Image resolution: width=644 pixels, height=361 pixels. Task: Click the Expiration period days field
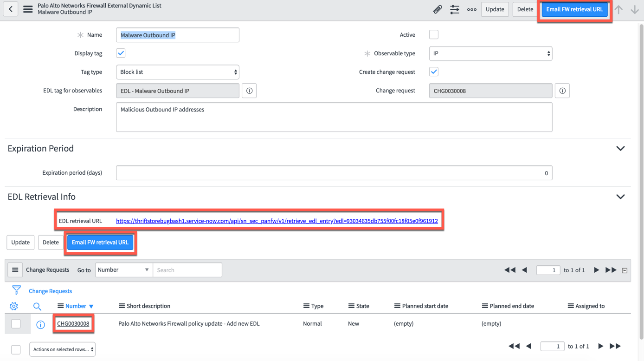pos(334,173)
